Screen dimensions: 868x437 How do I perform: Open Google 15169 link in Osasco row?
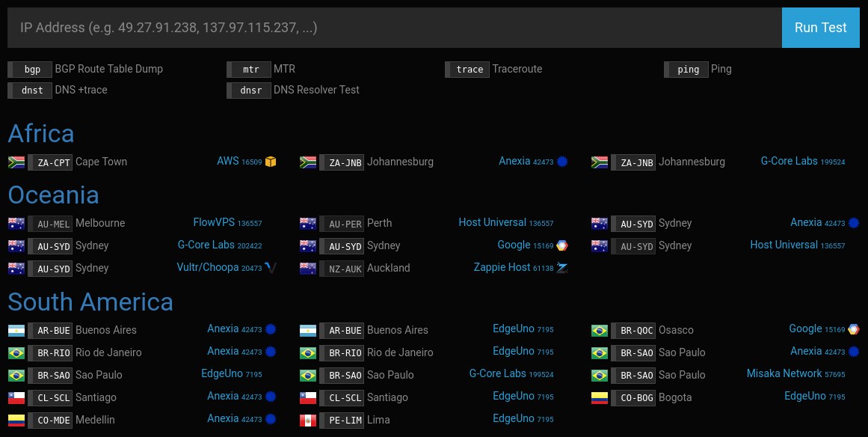point(817,329)
